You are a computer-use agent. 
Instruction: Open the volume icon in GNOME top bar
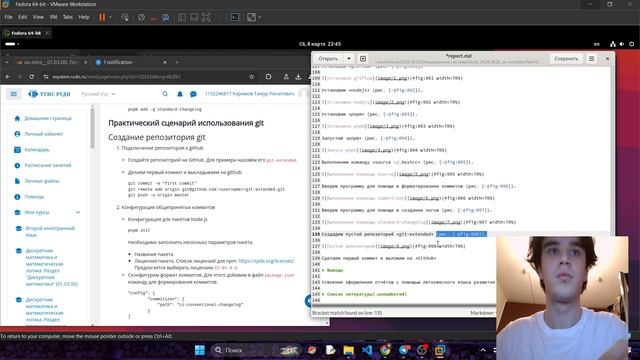click(622, 44)
